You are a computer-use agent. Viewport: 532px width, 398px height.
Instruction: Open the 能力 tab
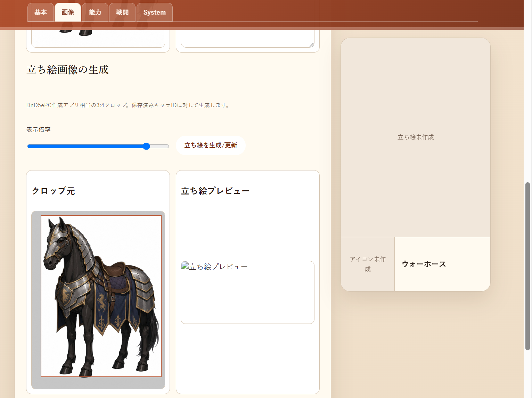[95, 12]
